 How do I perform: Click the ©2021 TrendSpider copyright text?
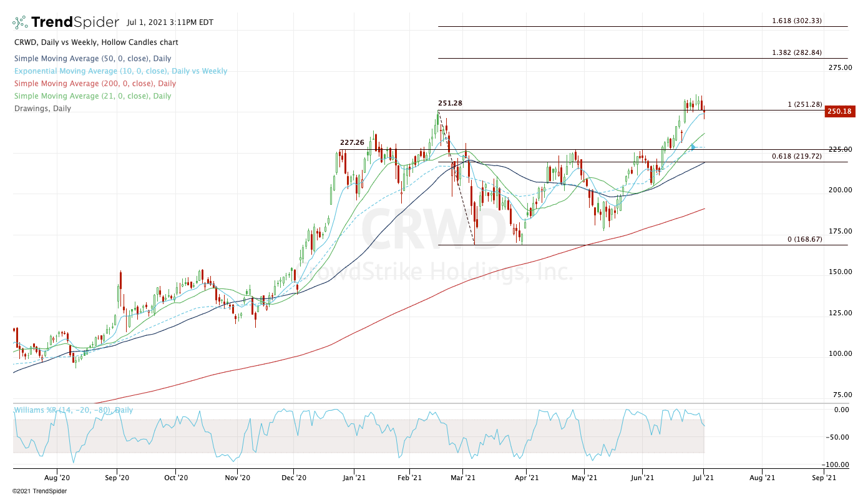[39, 491]
